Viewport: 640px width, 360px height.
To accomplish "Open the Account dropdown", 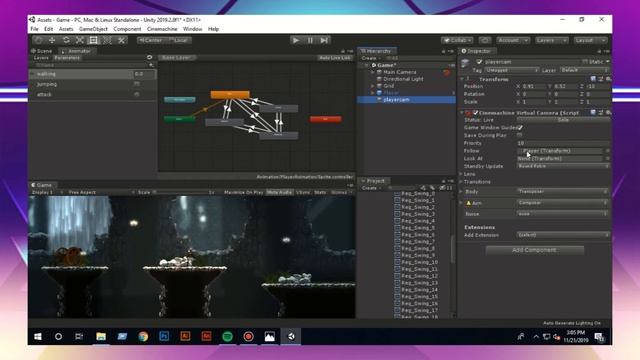I will click(x=513, y=40).
